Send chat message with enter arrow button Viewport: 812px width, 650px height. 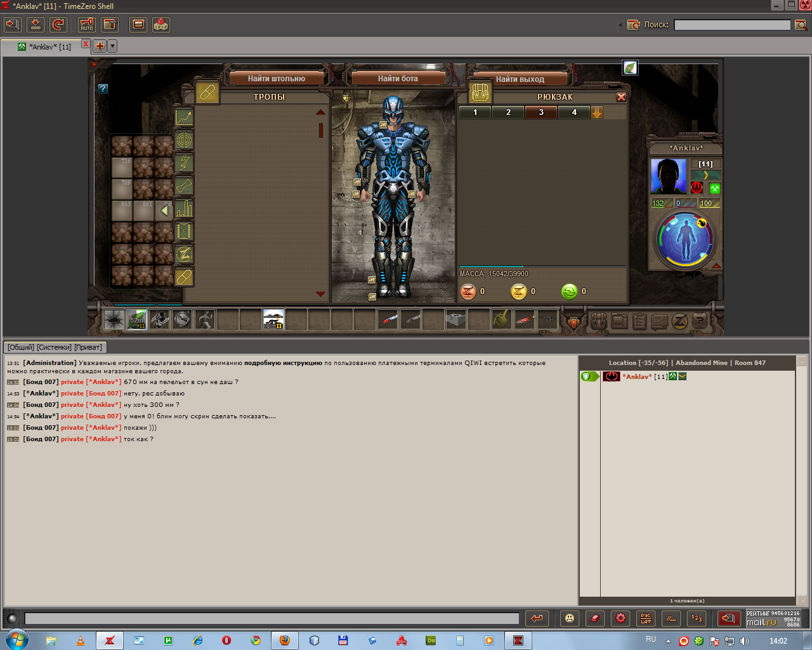tap(537, 618)
